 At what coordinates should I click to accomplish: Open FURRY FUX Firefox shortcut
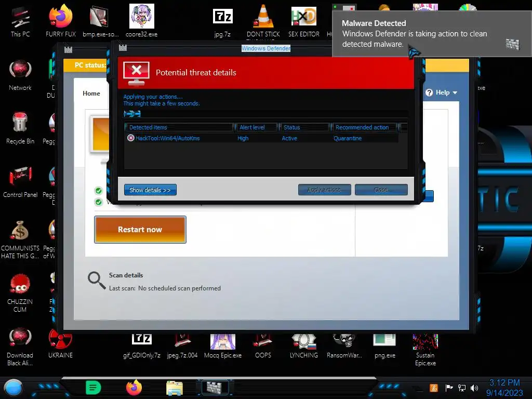click(x=60, y=22)
